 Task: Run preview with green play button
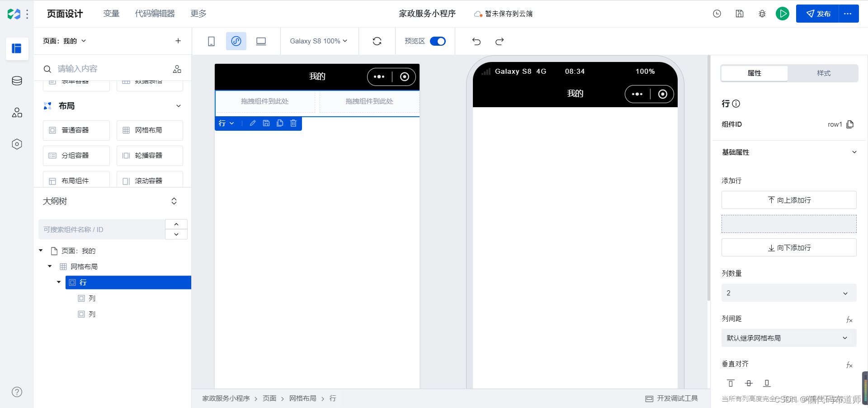coord(783,14)
